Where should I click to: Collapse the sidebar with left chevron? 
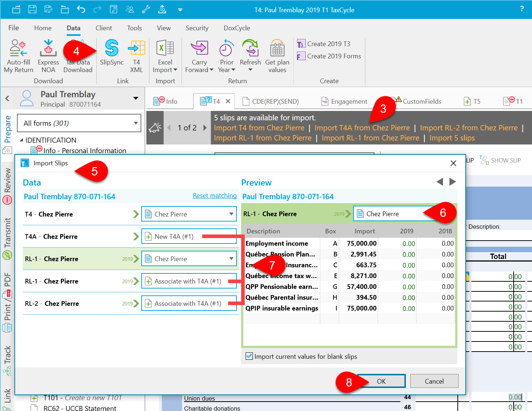[7, 98]
